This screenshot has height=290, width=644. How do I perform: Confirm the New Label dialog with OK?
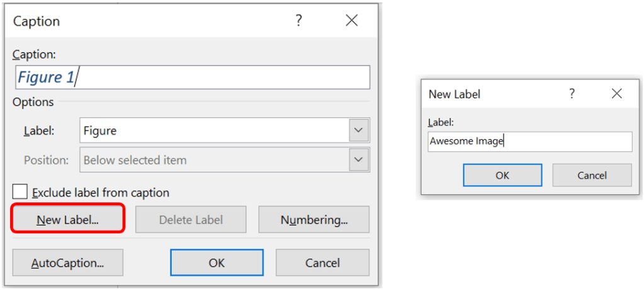(x=502, y=175)
